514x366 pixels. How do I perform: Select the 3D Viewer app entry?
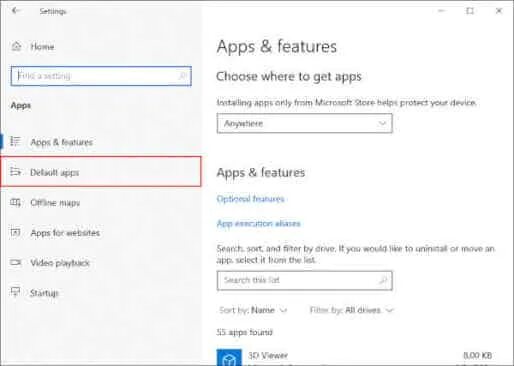[x=355, y=357]
